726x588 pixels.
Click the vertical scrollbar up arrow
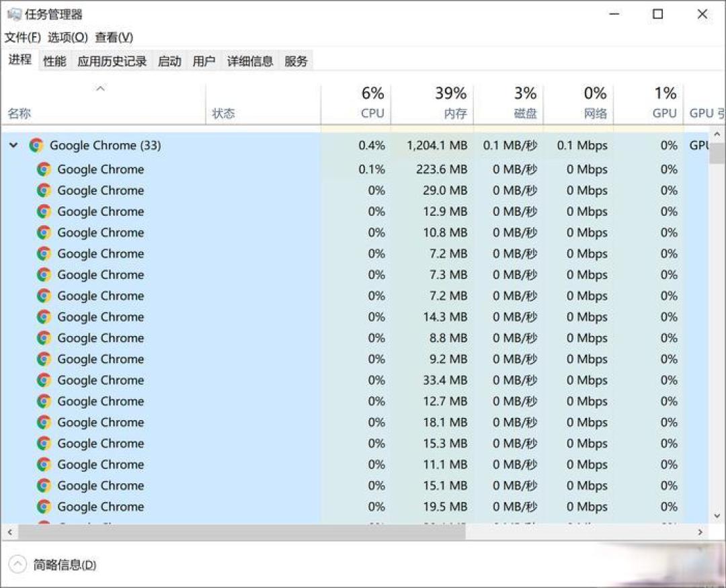[717, 134]
